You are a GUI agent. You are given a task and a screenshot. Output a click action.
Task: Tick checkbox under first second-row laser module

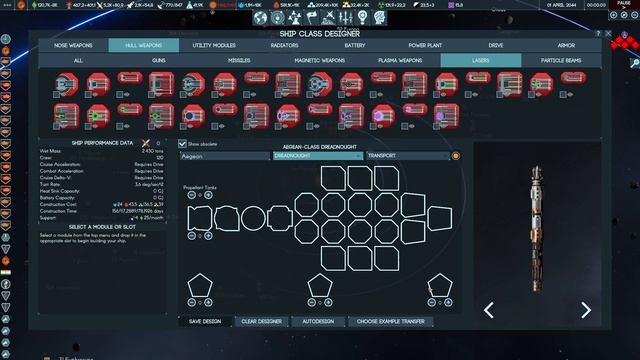click(56, 127)
